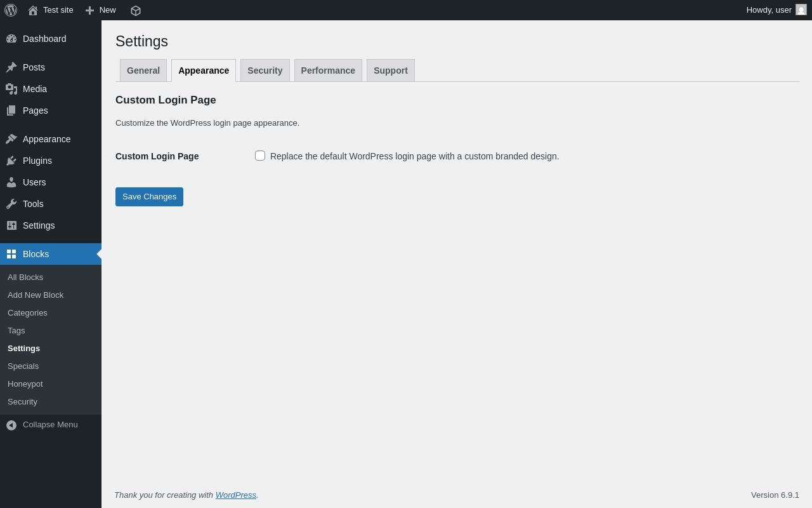812x508 pixels.
Task: Click the user avatar icon
Action: click(x=801, y=10)
